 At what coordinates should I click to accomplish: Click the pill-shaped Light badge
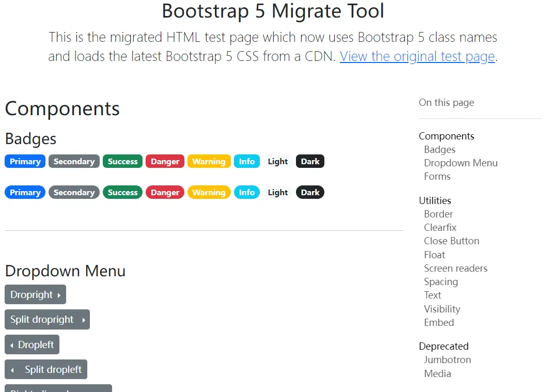pyautogui.click(x=278, y=192)
